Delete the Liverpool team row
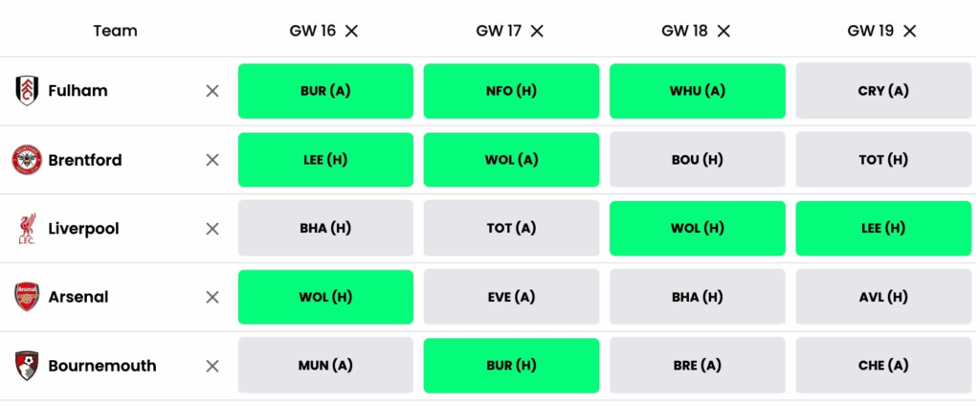 (212, 229)
